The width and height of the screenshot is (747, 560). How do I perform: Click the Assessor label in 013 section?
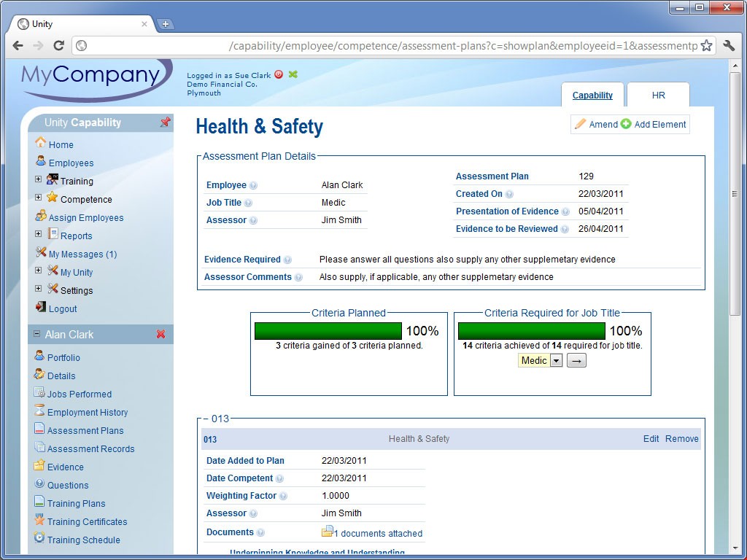tap(226, 513)
